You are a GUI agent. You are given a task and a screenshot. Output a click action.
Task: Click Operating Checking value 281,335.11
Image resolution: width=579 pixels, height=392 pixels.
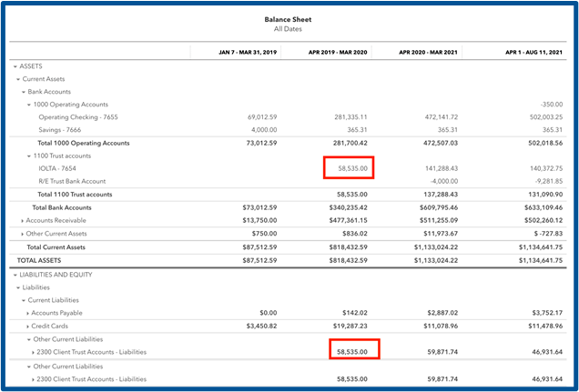click(350, 117)
